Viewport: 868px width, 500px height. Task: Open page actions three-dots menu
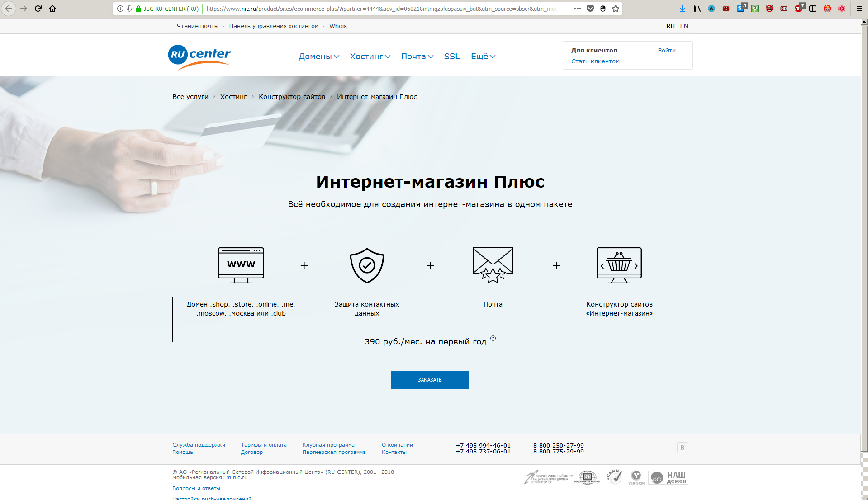[x=578, y=9]
